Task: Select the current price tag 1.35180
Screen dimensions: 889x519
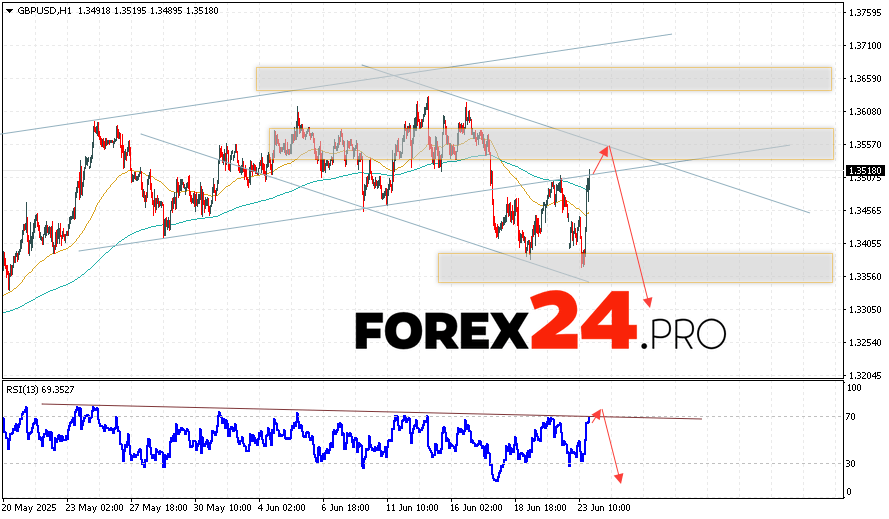Action: 859,171
